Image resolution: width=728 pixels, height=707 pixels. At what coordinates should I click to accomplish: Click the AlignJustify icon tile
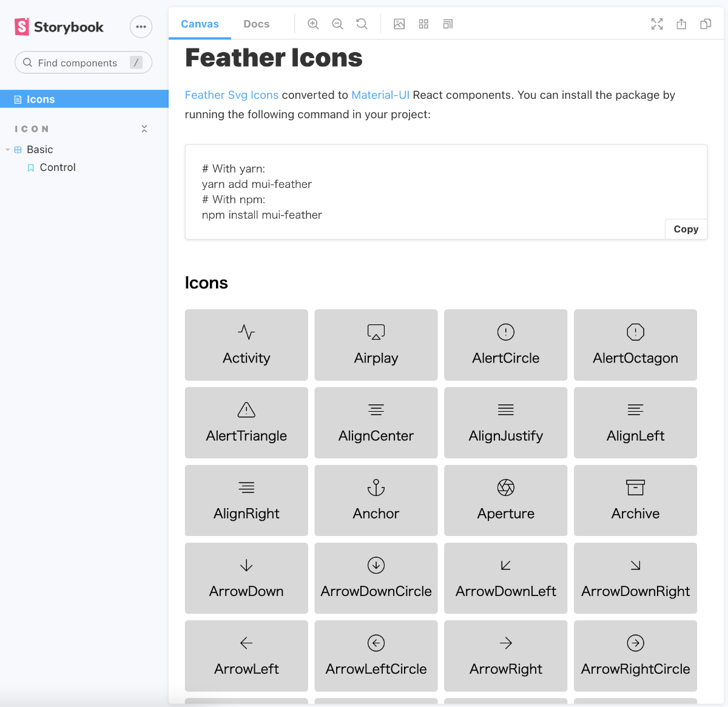506,423
